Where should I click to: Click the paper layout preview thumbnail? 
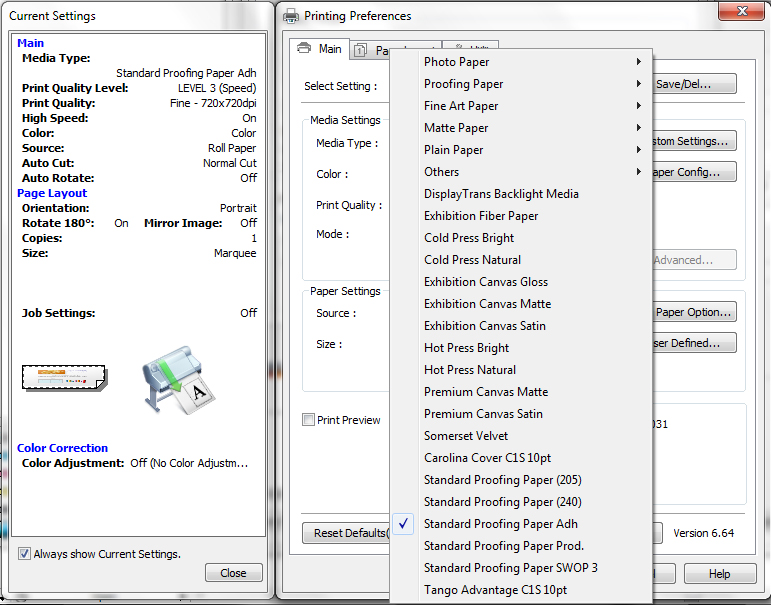64,378
